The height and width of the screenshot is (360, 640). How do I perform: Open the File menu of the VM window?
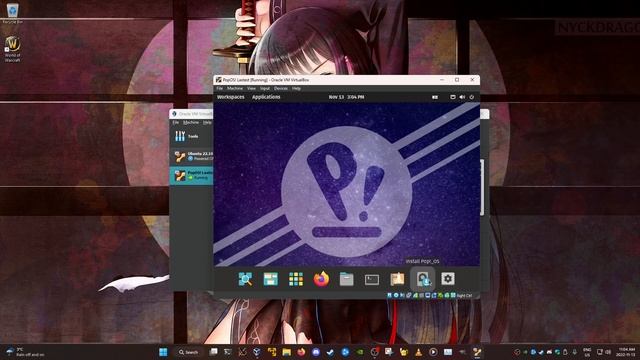[220, 88]
